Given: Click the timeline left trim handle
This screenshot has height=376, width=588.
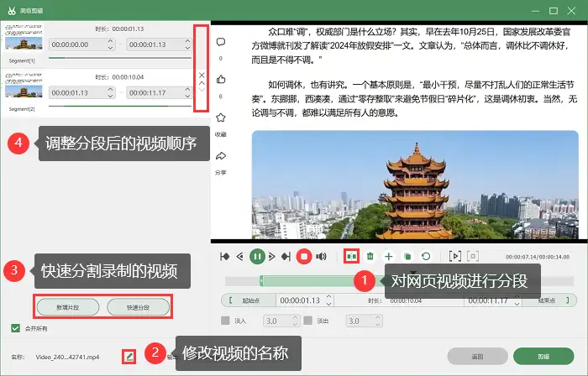Looking at the screenshot, I should click(x=261, y=281).
